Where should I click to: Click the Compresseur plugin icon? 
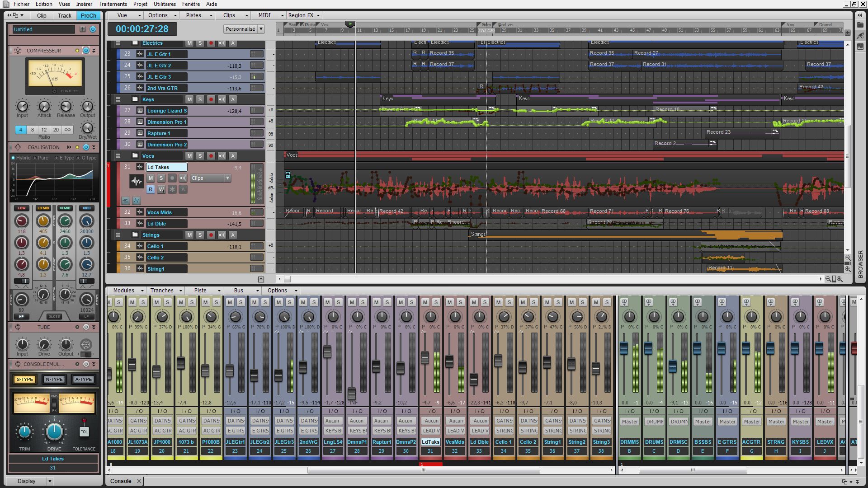(18, 51)
